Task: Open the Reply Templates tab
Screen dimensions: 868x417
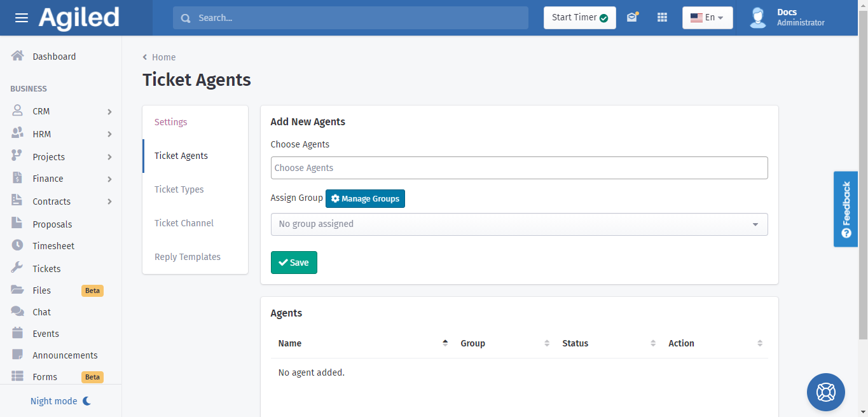Action: pos(188,257)
